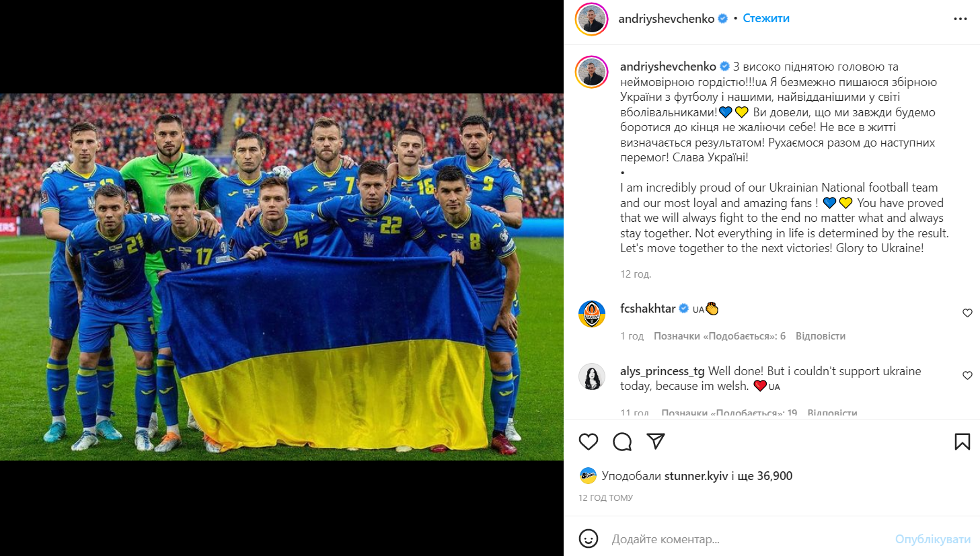
Task: Click Опублікувати to post comment
Action: (x=933, y=539)
